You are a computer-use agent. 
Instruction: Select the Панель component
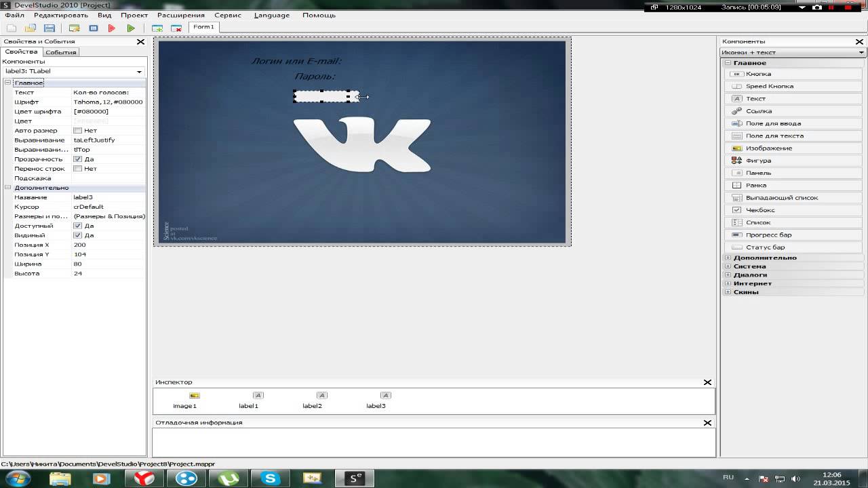click(x=794, y=173)
